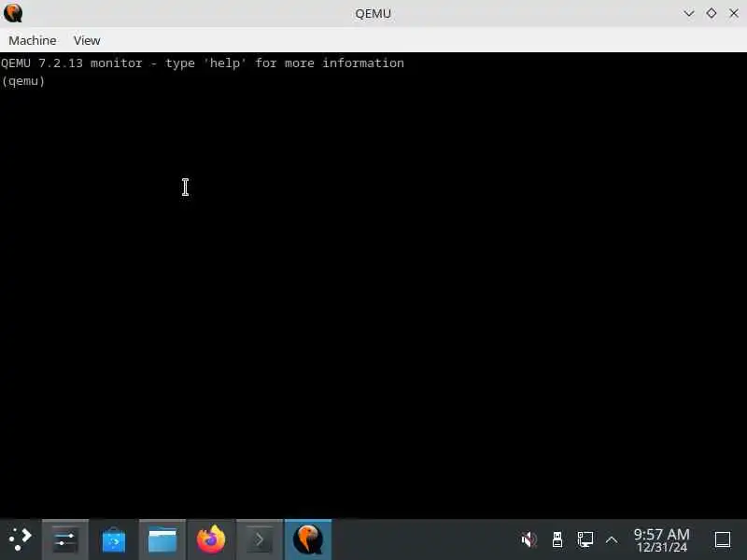This screenshot has width=747, height=560.
Task: Launch Firefox from the taskbar
Action: click(x=211, y=539)
